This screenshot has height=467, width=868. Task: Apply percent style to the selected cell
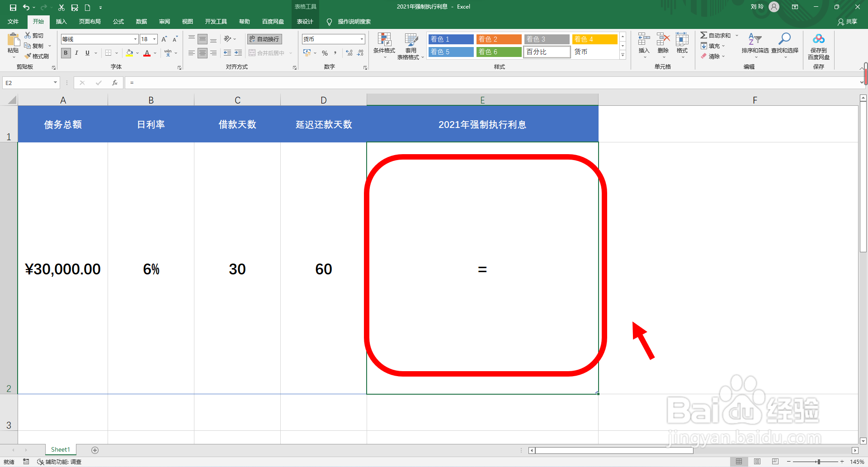324,53
